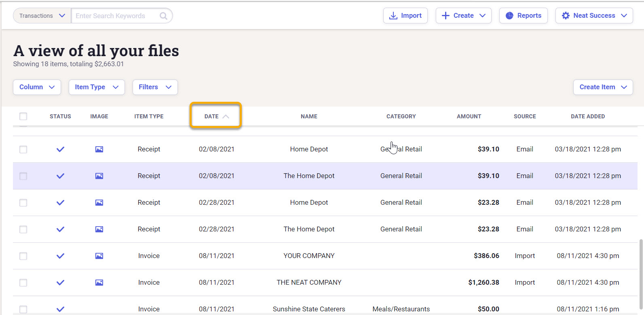The height and width of the screenshot is (315, 644).
Task: Check the box for The Home Depot $39.10 receipt
Action: [x=23, y=176]
